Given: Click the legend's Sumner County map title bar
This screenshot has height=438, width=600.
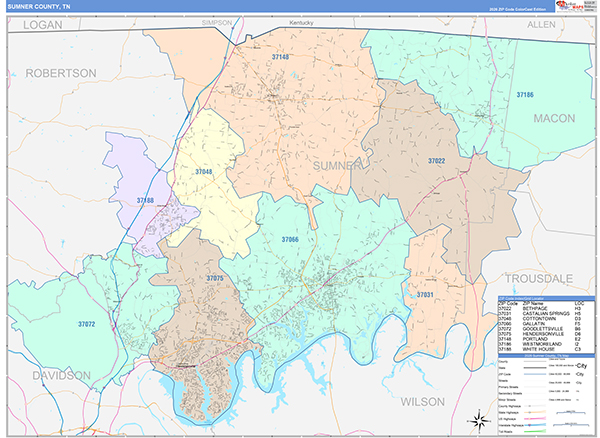Looking at the screenshot, I should tap(546, 355).
